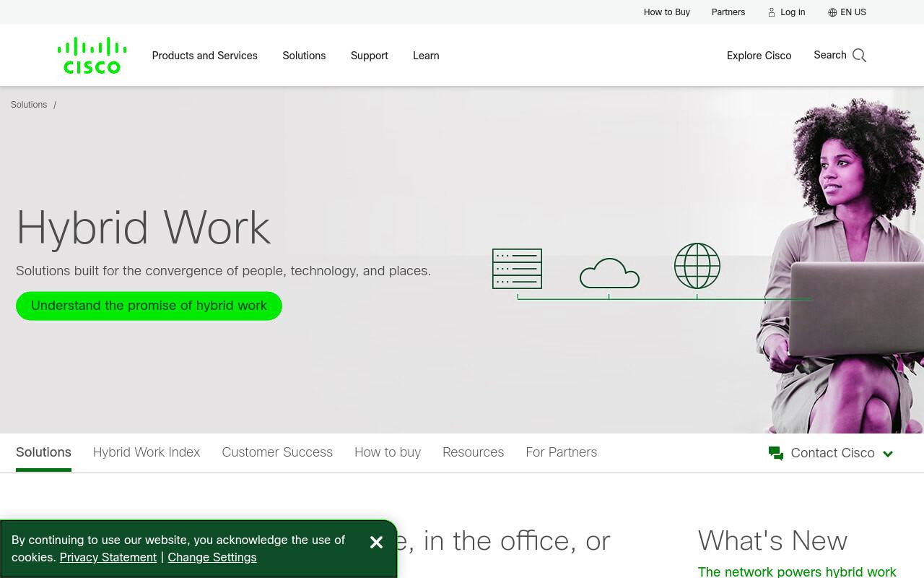The width and height of the screenshot is (924, 578).
Task: Click the Search label
Action: pos(830,55)
